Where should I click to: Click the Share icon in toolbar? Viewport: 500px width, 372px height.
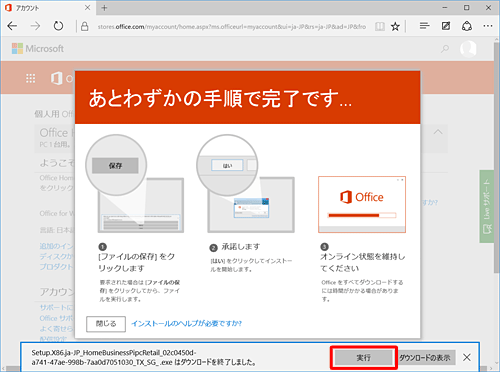click(467, 26)
